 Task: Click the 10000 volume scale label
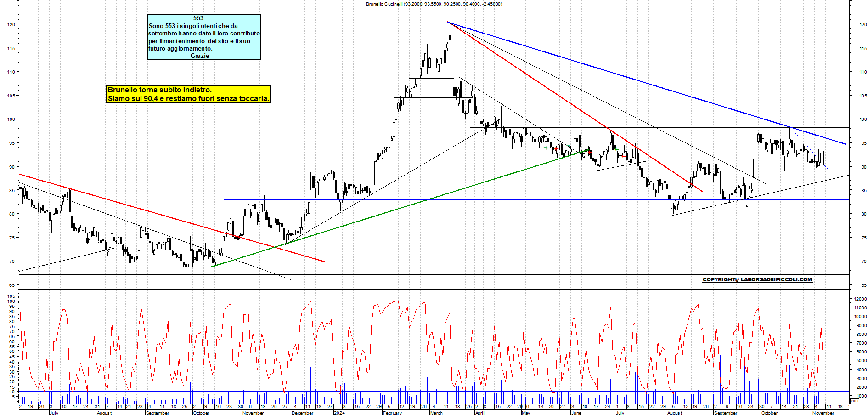[860, 317]
